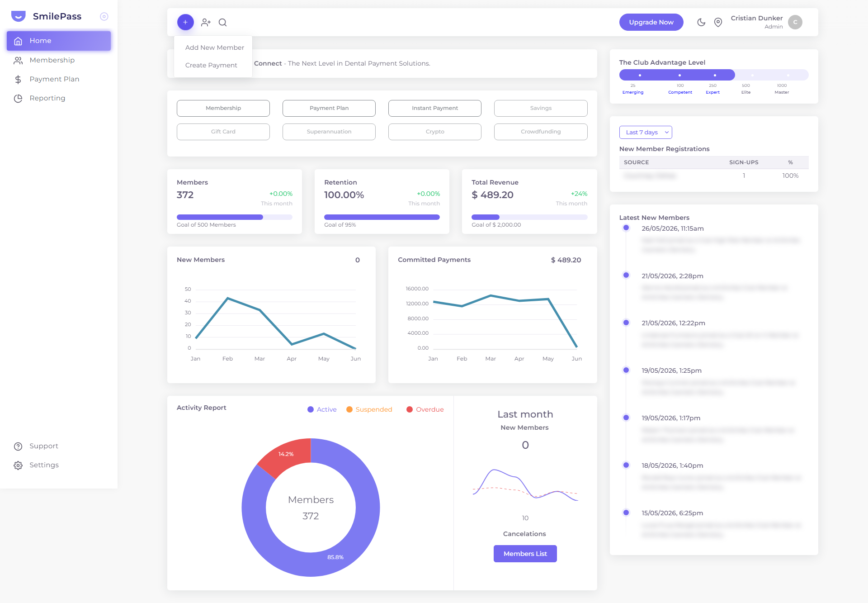The image size is (868, 603).
Task: Click the +24% revenue change value
Action: click(x=579, y=194)
